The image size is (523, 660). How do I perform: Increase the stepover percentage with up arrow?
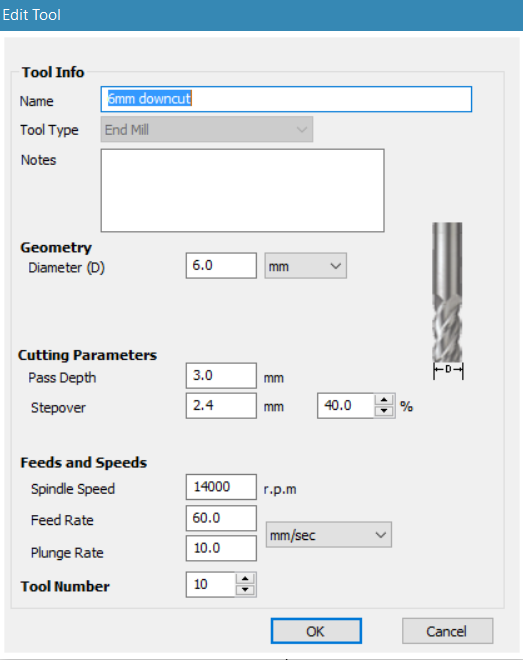[384, 399]
